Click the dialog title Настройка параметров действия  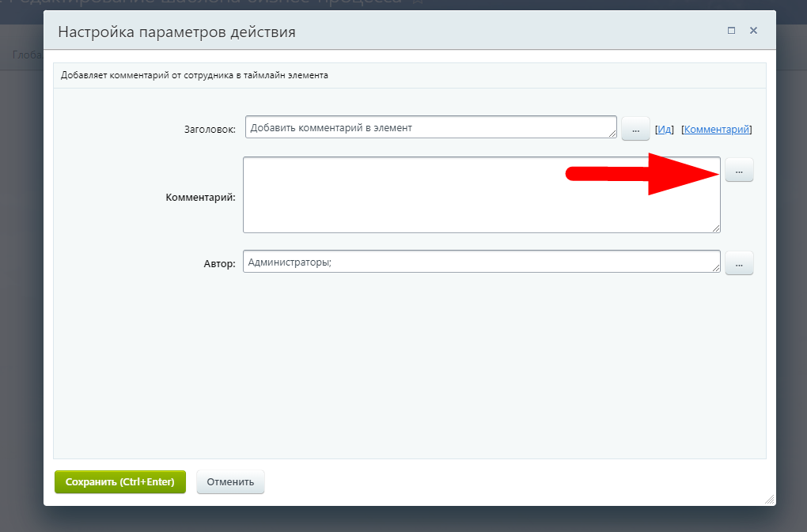pyautogui.click(x=177, y=32)
